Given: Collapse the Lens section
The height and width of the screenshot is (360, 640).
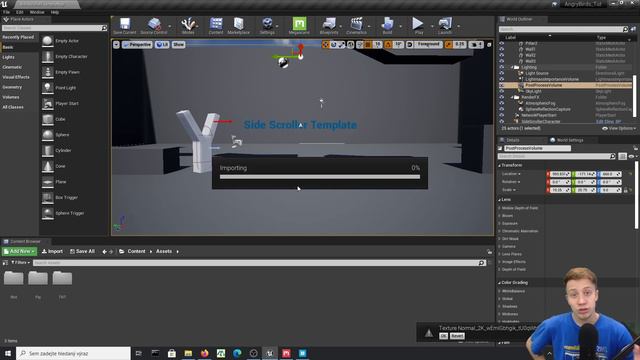Looking at the screenshot, I should 500,200.
